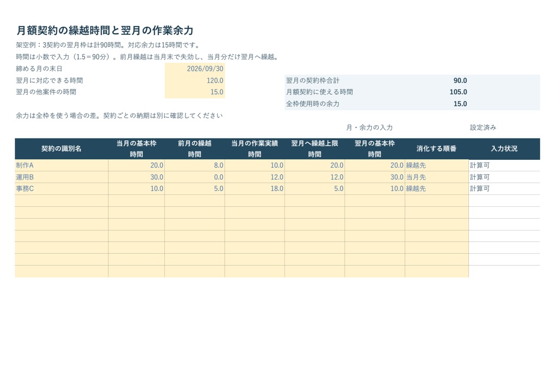Image resolution: width=555 pixels, height=392 pixels.
Task: Click the note 余力は全枠を使う場合の差
Action: 119,115
